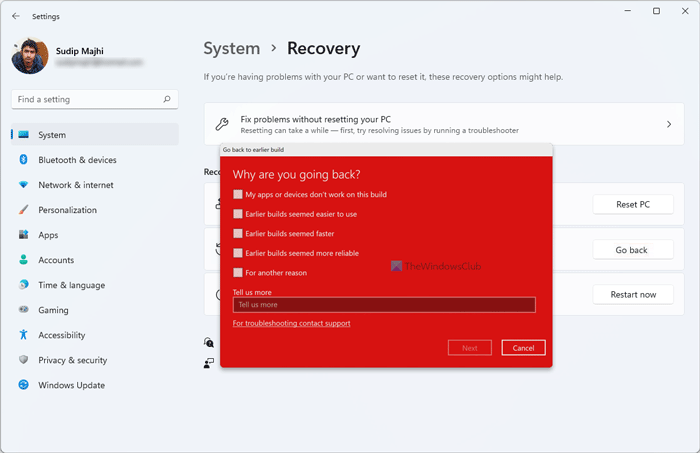Click the Go back to earlier build title bar

point(386,150)
